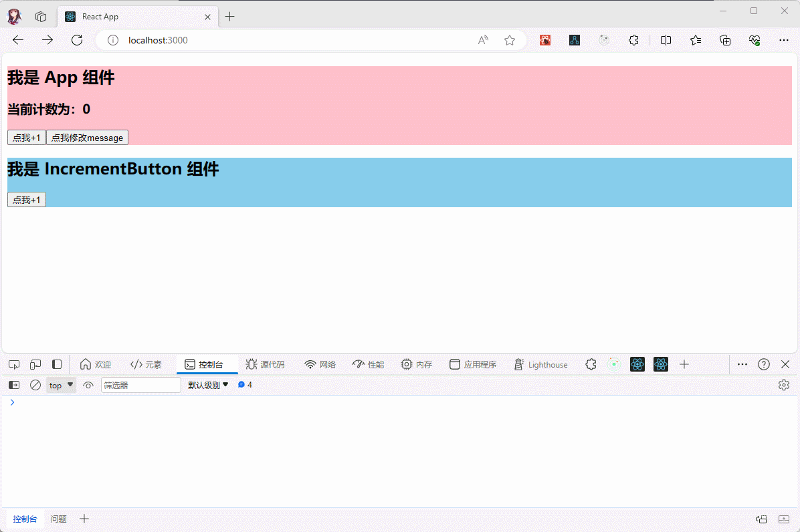Reload the page with the refresh icon

tap(77, 40)
